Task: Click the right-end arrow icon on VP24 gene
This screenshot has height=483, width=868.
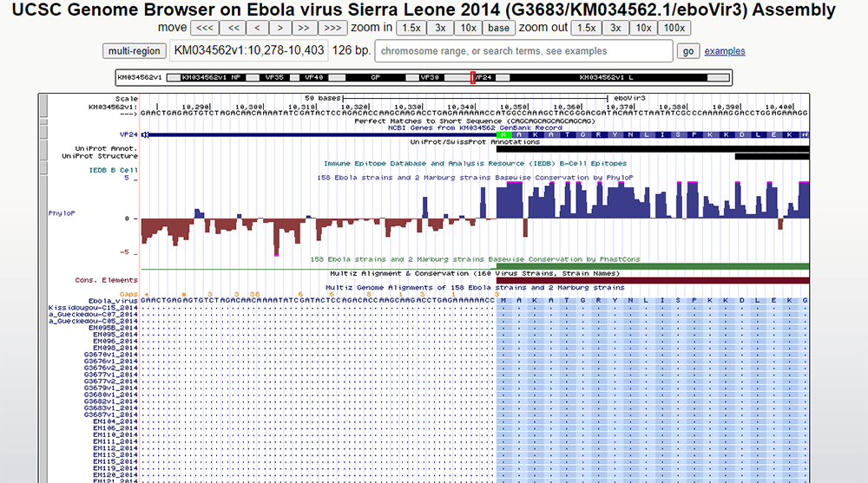Action: (806, 135)
